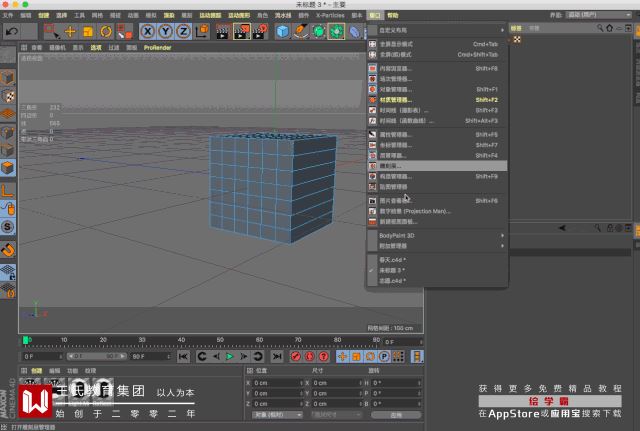Image resolution: width=640 pixels, height=431 pixels.
Task: Click Go to End playback button
Action: click(x=277, y=356)
